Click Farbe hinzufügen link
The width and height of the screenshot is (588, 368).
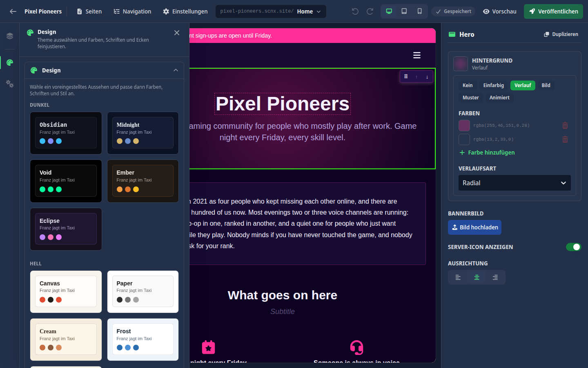[x=487, y=153]
